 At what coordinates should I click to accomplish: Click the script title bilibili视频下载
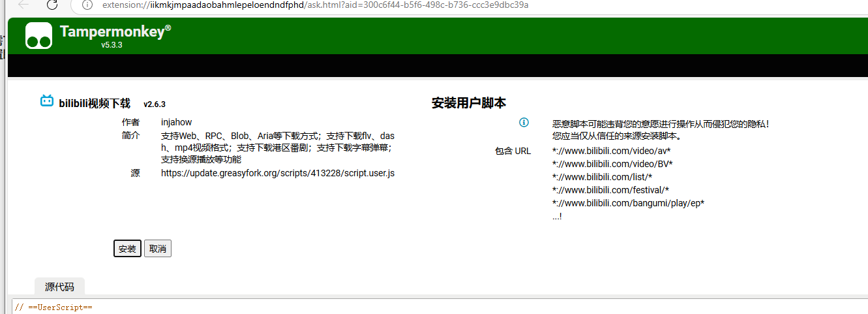[x=95, y=103]
